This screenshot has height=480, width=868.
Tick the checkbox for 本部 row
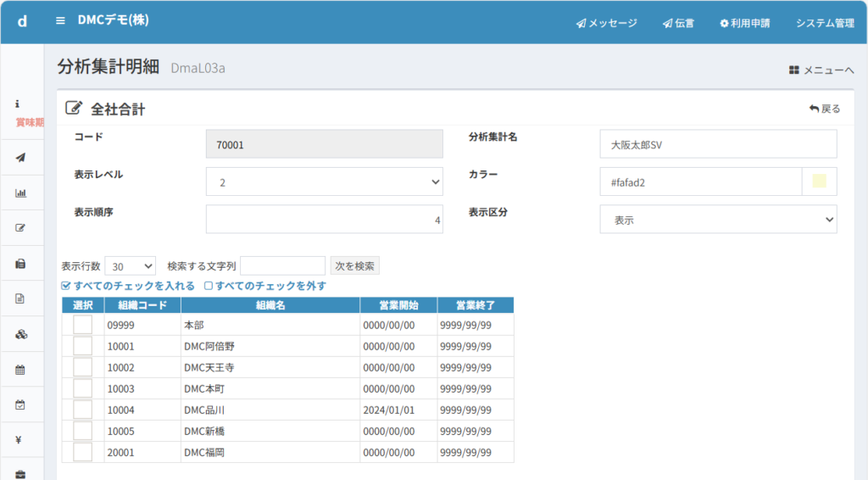pyautogui.click(x=82, y=325)
